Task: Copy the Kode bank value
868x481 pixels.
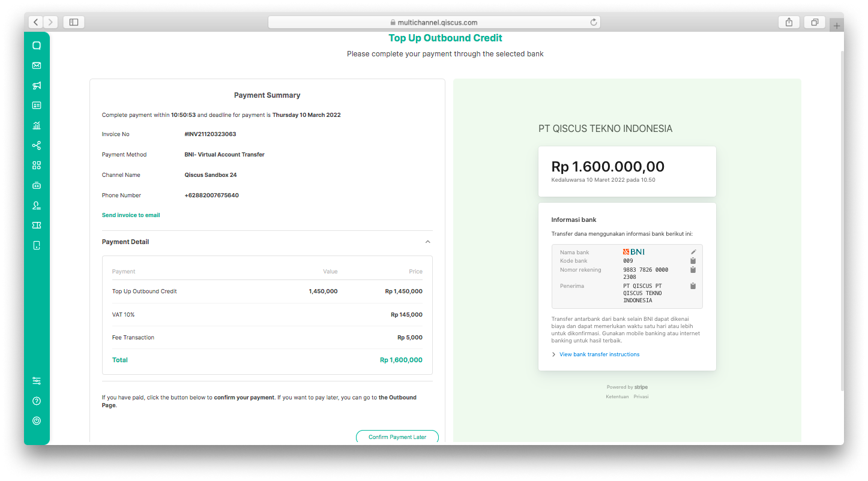Action: coord(693,260)
